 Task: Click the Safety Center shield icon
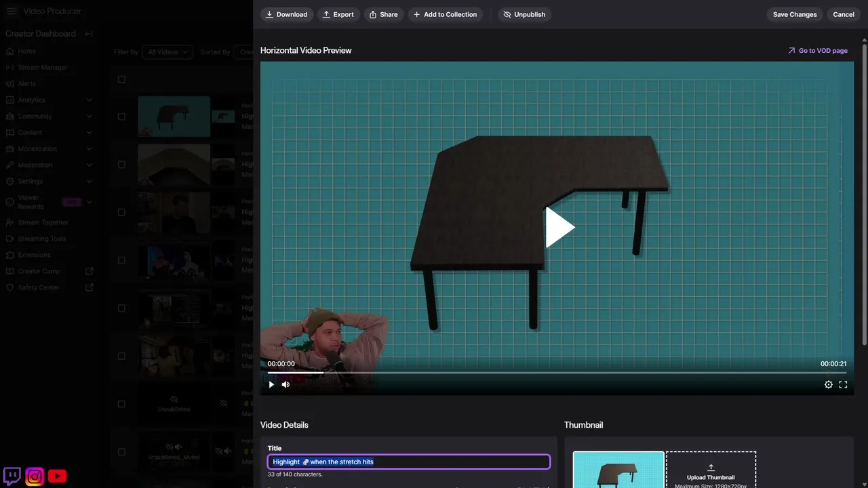[x=10, y=287]
